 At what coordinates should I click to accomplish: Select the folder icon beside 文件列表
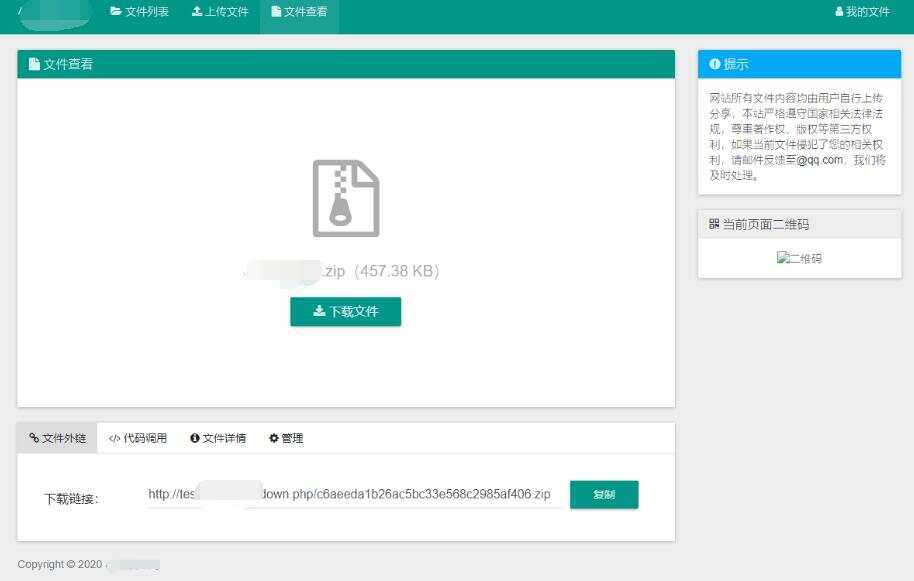click(x=116, y=12)
